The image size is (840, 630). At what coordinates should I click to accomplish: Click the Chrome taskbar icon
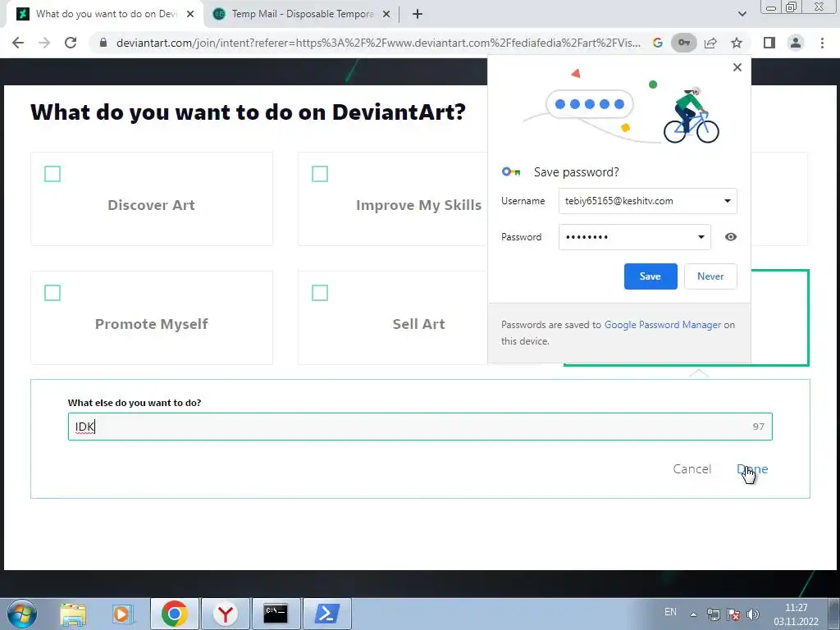(174, 614)
